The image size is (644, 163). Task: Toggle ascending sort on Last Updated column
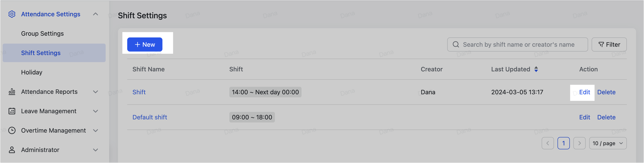tap(536, 68)
